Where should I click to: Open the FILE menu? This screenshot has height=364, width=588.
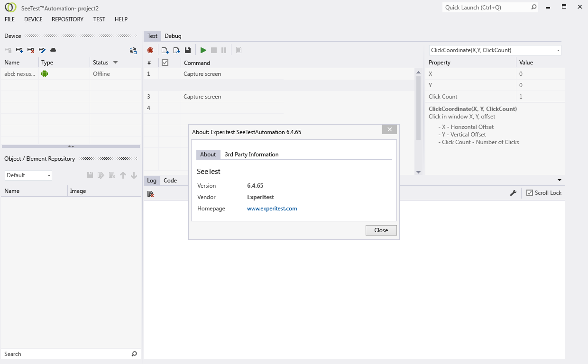[9, 19]
